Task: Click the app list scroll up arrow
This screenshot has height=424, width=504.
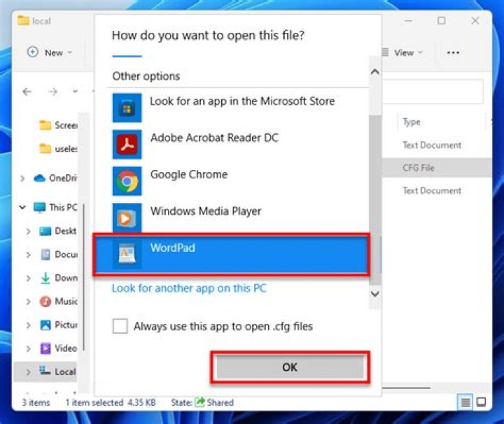Action: (374, 71)
